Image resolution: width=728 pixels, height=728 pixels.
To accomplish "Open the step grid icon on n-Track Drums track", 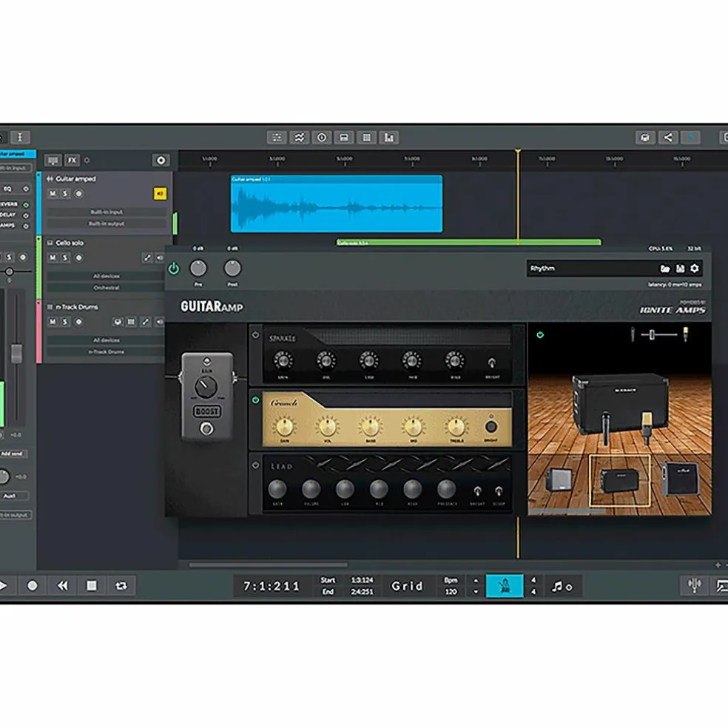I will [x=132, y=322].
